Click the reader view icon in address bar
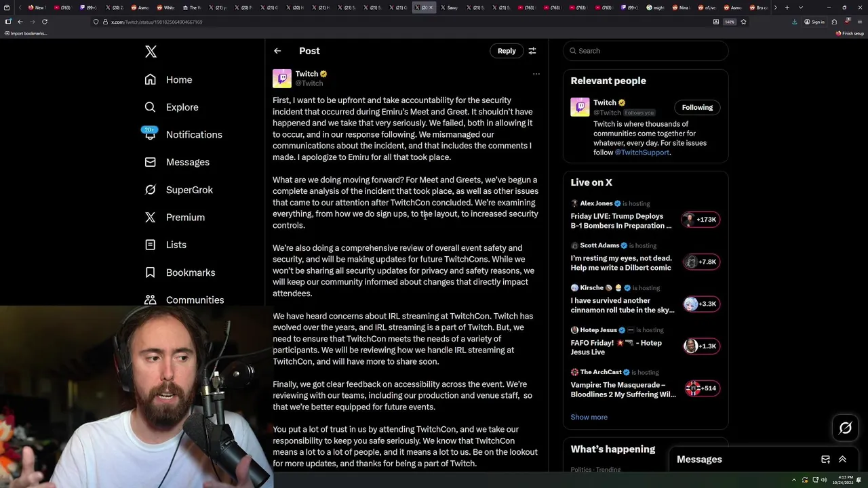The image size is (868, 488). [x=715, y=22]
